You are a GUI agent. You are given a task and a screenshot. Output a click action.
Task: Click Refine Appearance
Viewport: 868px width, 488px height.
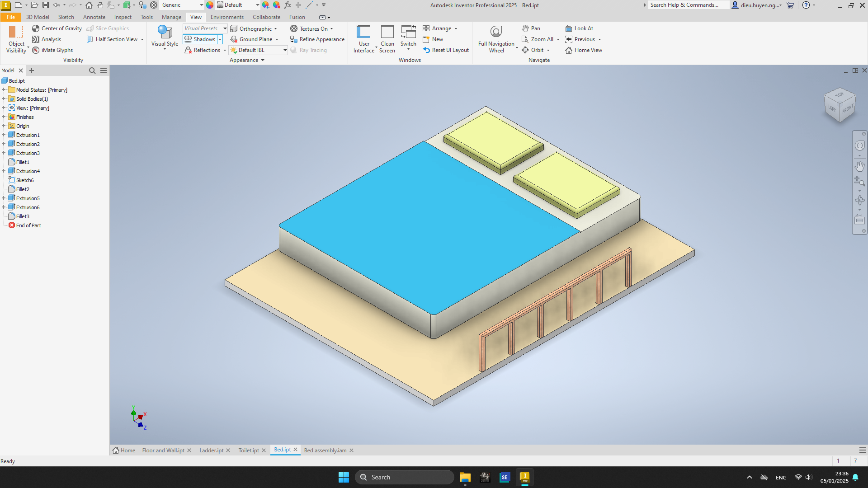[x=317, y=39]
